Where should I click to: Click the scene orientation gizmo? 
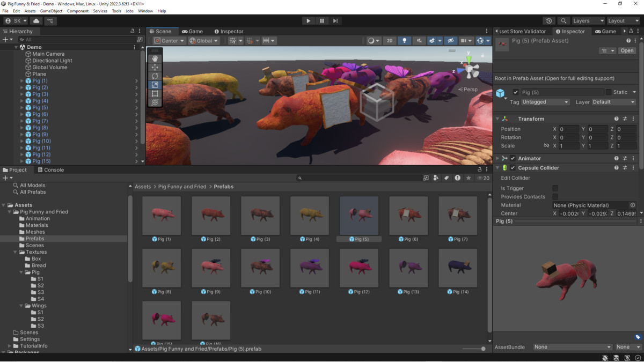point(469,68)
